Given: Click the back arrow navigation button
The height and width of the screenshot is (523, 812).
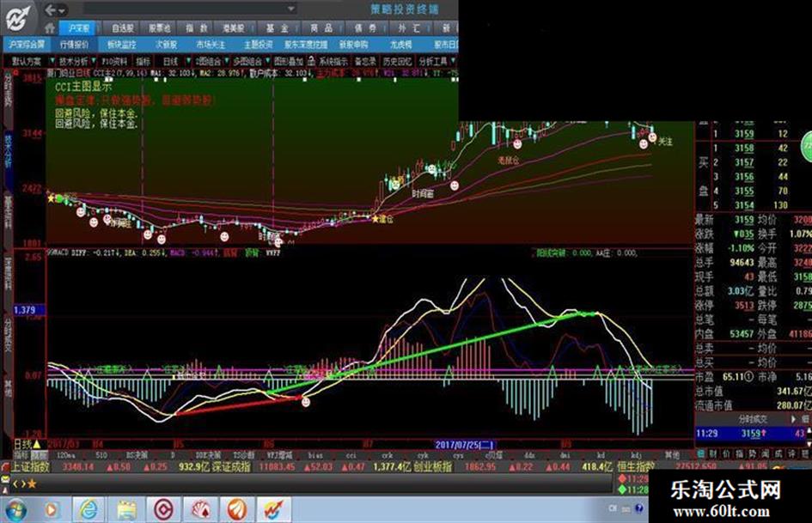Looking at the screenshot, I should click(x=50, y=9).
